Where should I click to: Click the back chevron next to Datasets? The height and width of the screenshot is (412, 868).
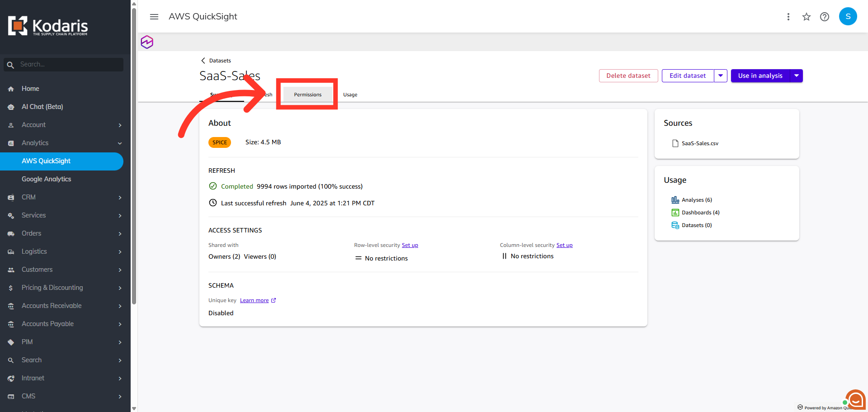tap(203, 61)
